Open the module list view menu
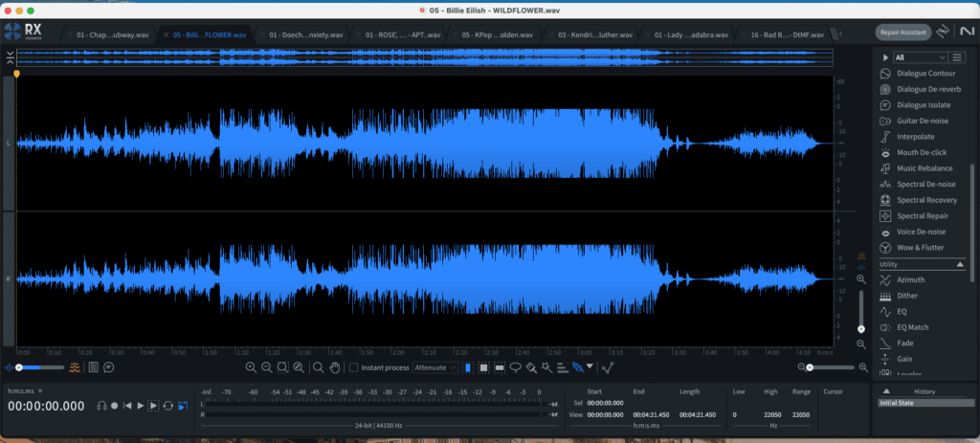The height and width of the screenshot is (443, 980). pos(957,57)
